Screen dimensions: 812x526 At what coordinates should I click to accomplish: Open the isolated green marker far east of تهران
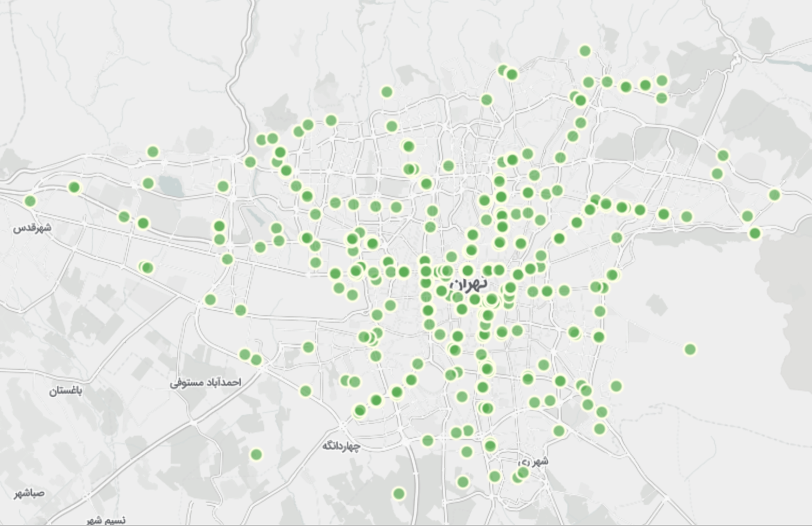click(690, 349)
